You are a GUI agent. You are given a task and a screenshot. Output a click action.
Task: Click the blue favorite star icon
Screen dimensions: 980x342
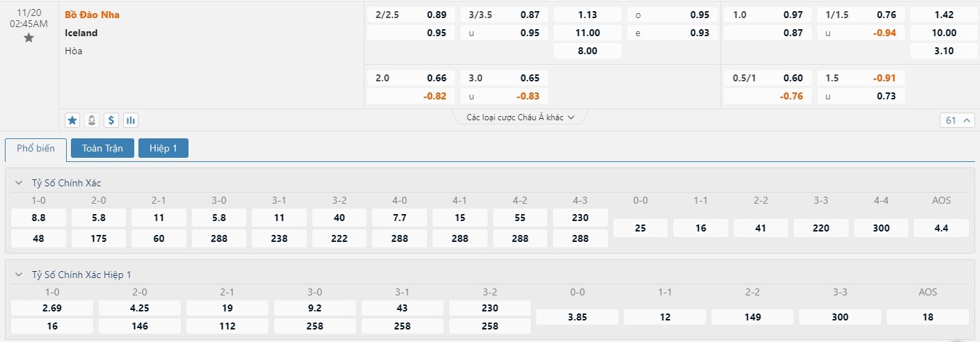pyautogui.click(x=72, y=120)
